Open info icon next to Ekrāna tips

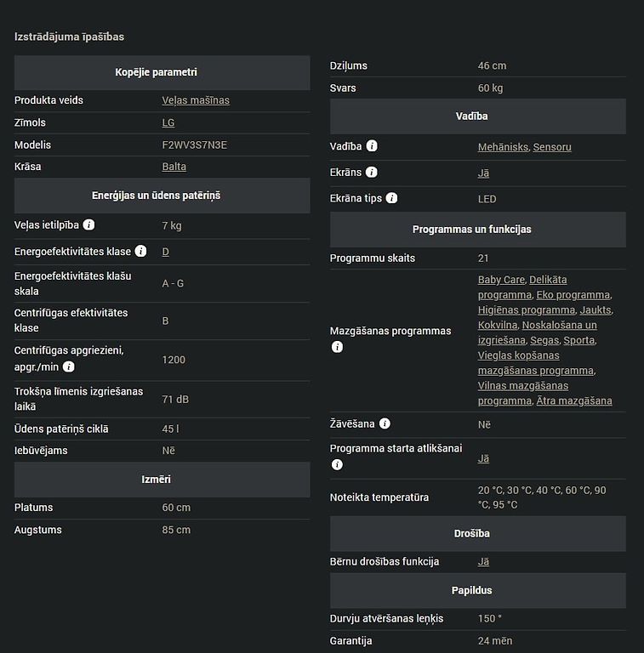(x=391, y=198)
